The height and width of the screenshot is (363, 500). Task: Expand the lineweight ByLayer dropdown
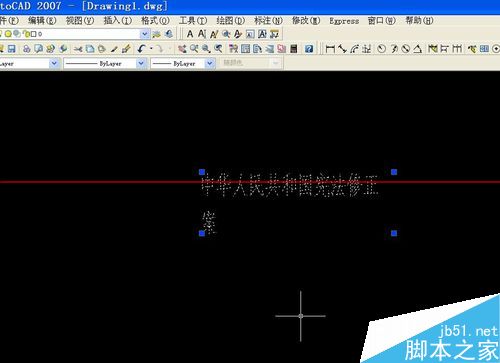pos(210,63)
